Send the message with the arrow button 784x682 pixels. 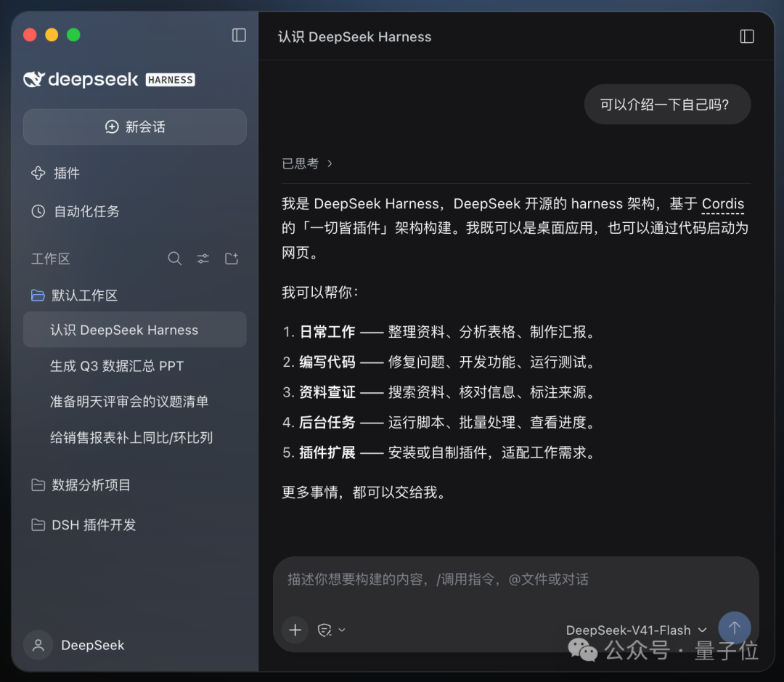[735, 628]
